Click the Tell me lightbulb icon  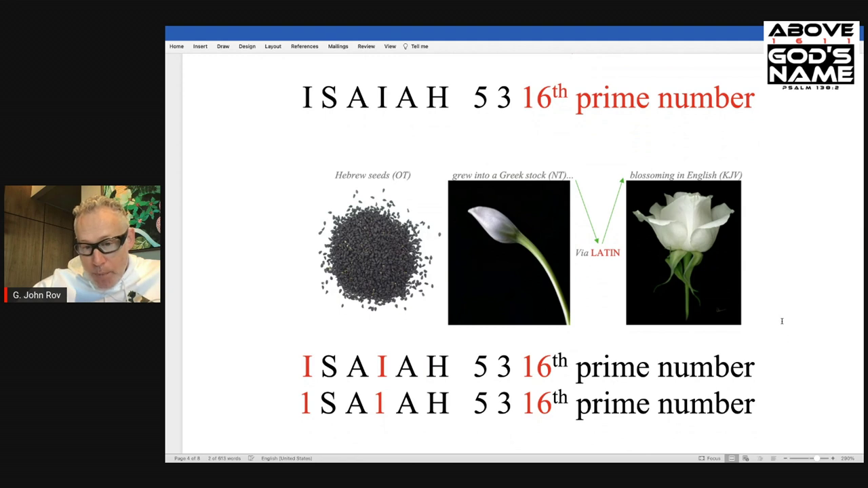tap(406, 47)
